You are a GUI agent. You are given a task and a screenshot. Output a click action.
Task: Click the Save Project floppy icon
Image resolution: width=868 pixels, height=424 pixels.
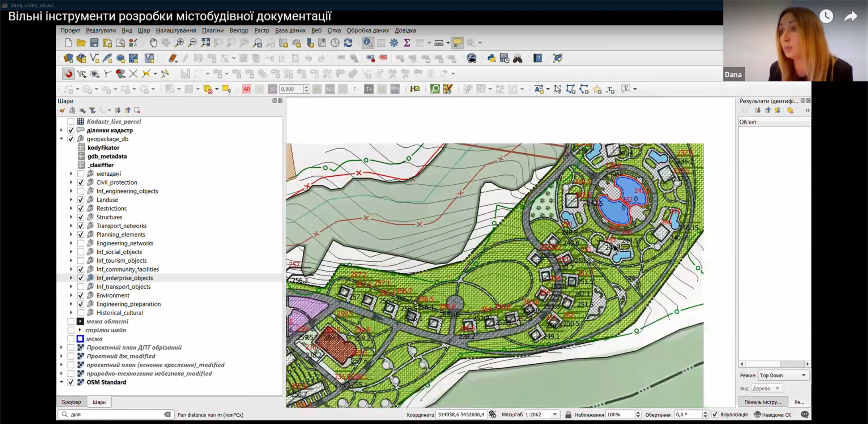pos(94,43)
